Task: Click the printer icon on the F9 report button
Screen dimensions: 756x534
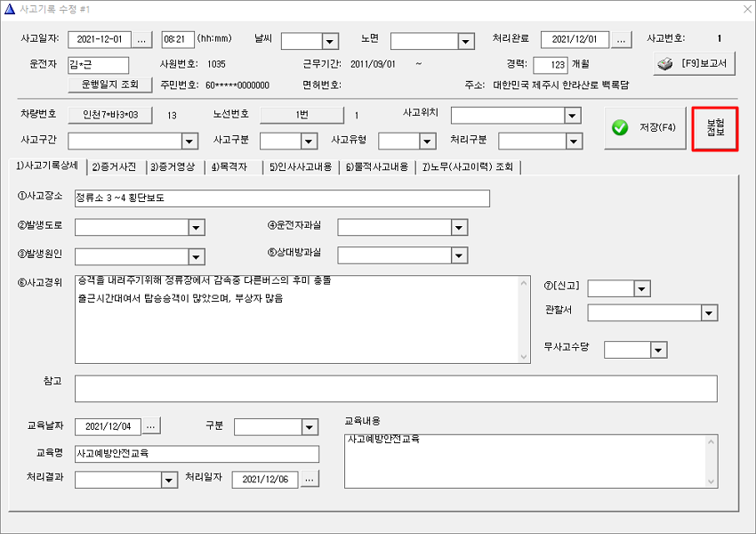Action: coord(665,64)
